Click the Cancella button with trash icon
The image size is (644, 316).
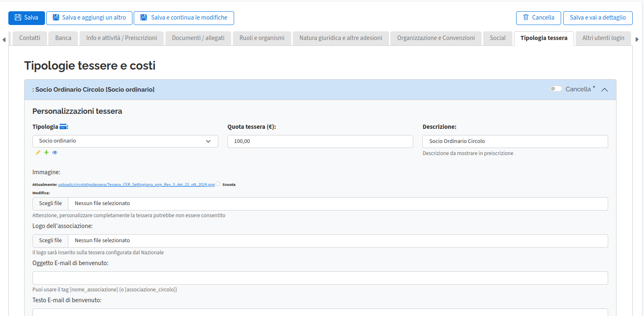pyautogui.click(x=539, y=18)
